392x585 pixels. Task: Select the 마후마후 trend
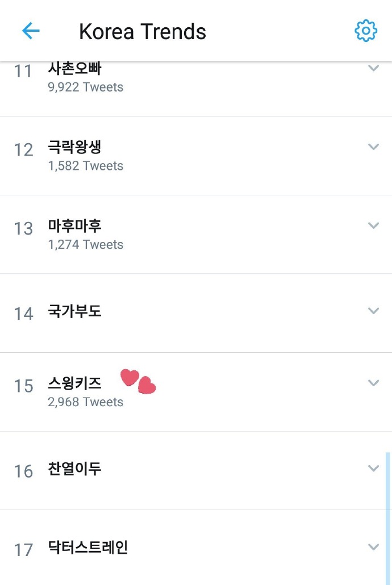[x=75, y=227]
